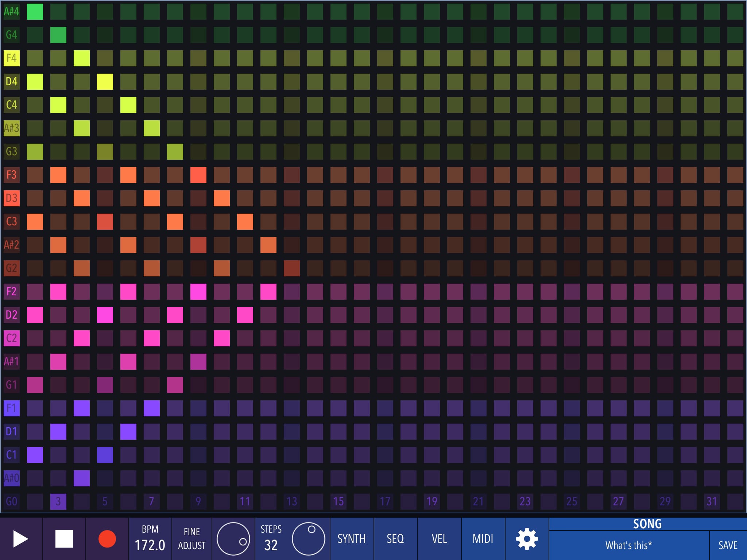
Task: Tap the F3 note label
Action: coord(12,175)
